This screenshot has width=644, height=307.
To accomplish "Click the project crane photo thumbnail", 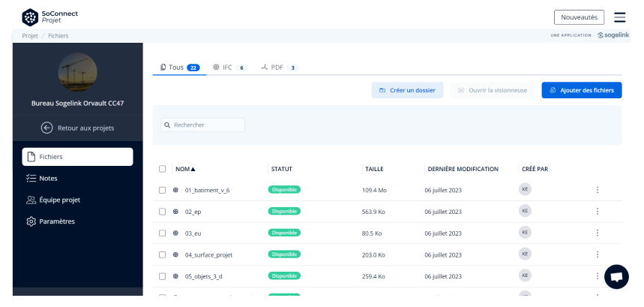I will [78, 72].
